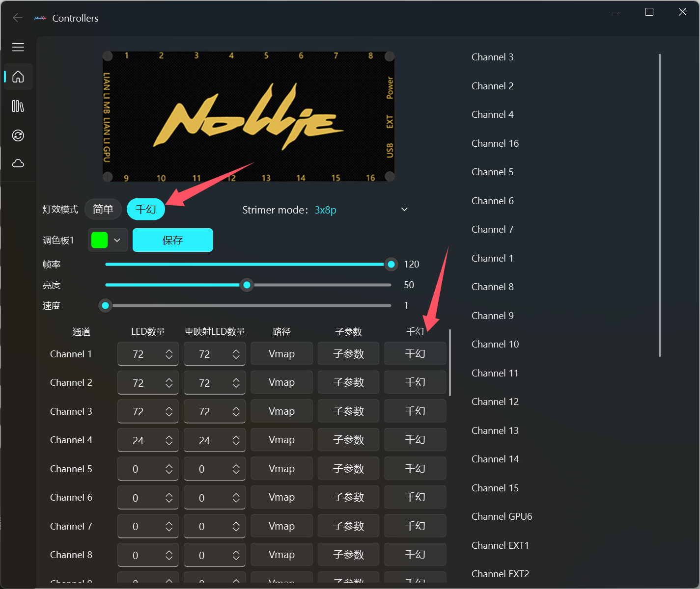
Task: Click Channel 8 重映射LED数量 stepper arrows
Action: point(236,555)
